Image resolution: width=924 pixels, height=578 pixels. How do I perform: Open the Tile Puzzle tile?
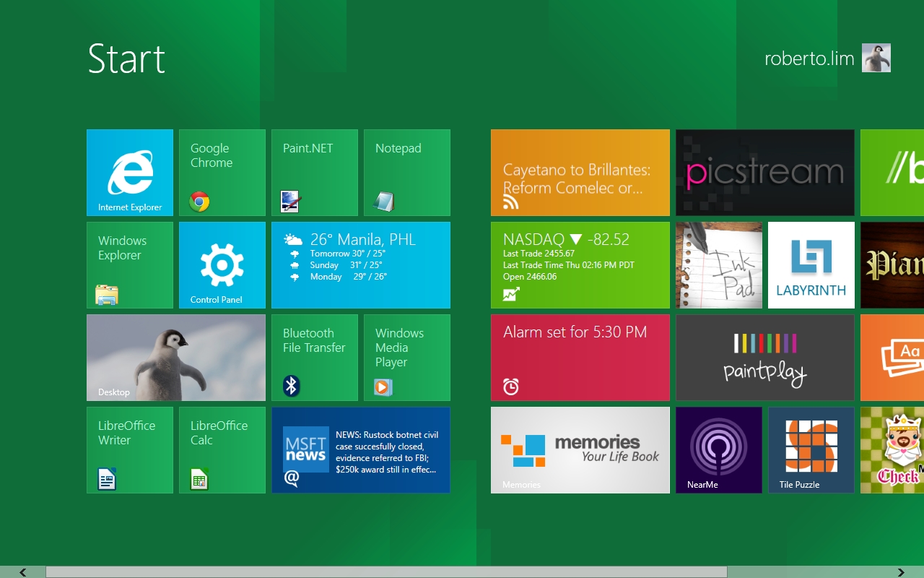[x=811, y=450]
